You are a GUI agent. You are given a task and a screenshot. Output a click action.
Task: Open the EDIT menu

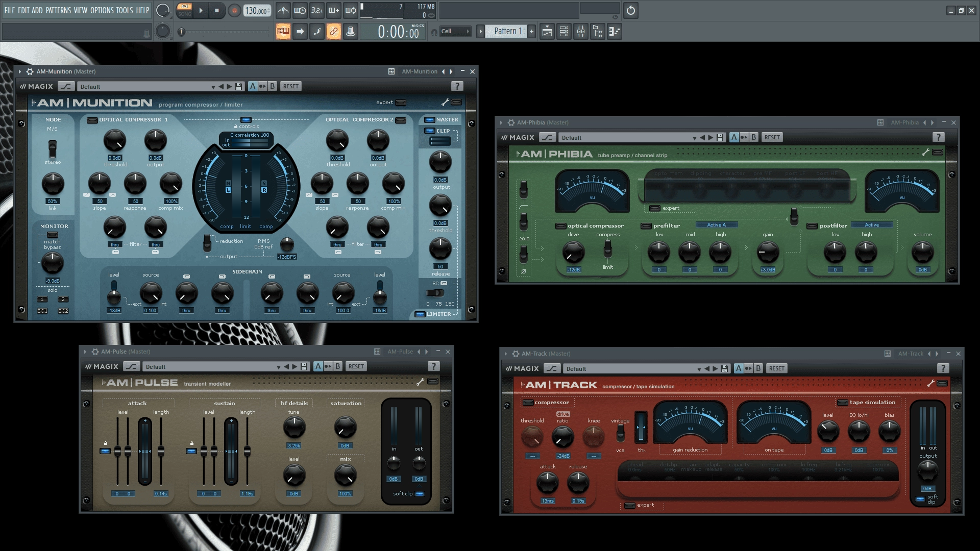click(23, 10)
